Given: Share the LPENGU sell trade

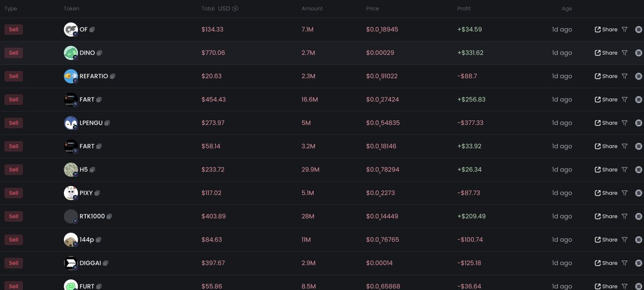Looking at the screenshot, I should (x=606, y=123).
